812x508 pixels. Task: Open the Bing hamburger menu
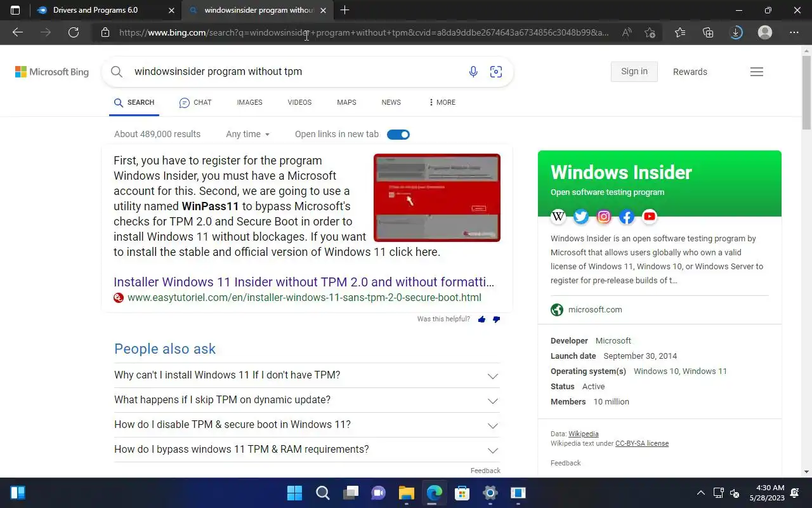(757, 72)
